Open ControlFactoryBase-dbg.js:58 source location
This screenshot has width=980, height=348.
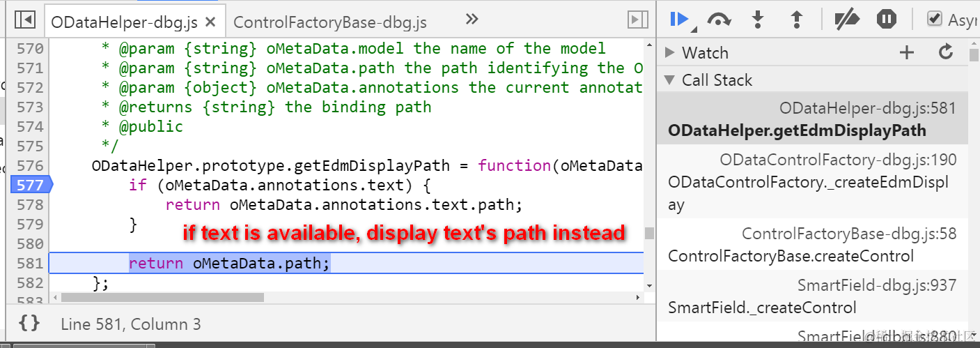(x=849, y=234)
